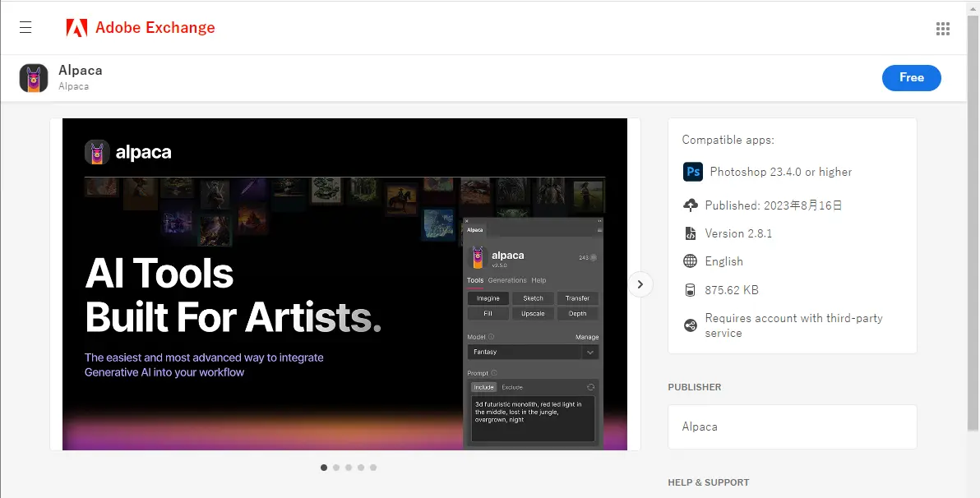Show the next carousel slide
Screen dimensions: 980x498
640,284
